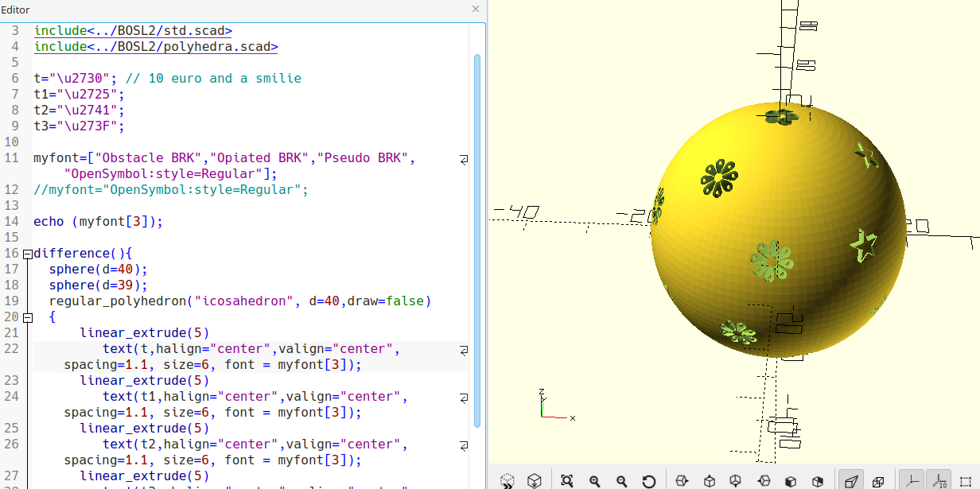Zoom in using the plus magnifier icon
The height and width of the screenshot is (489, 980).
(594, 481)
